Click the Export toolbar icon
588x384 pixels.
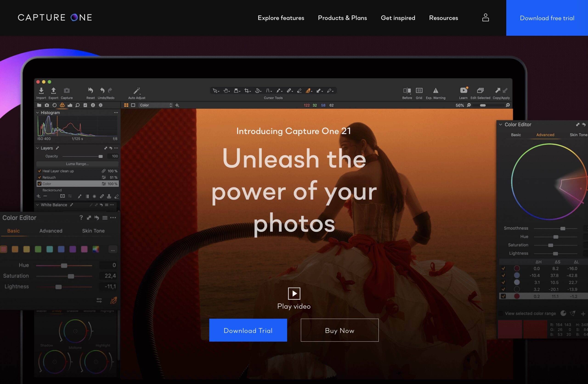53,91
